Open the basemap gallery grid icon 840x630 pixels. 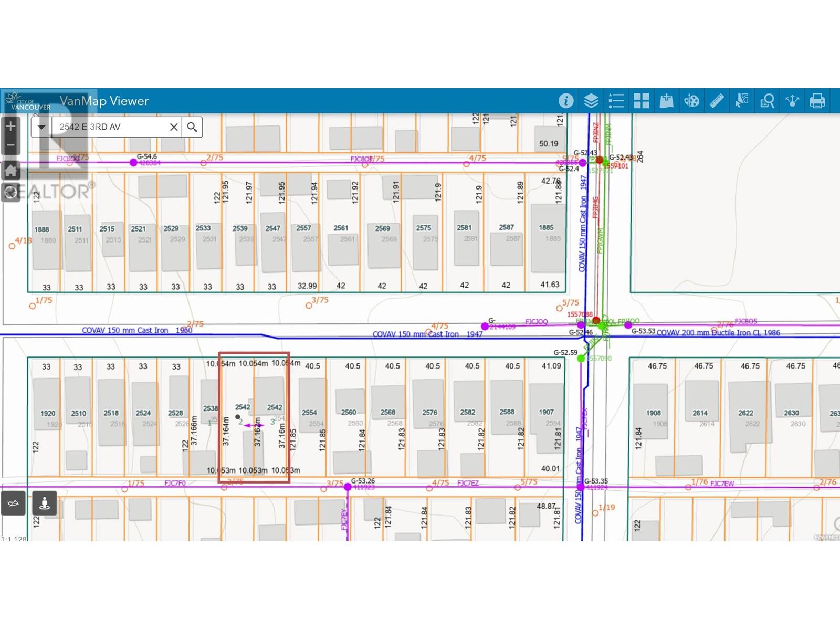point(642,101)
